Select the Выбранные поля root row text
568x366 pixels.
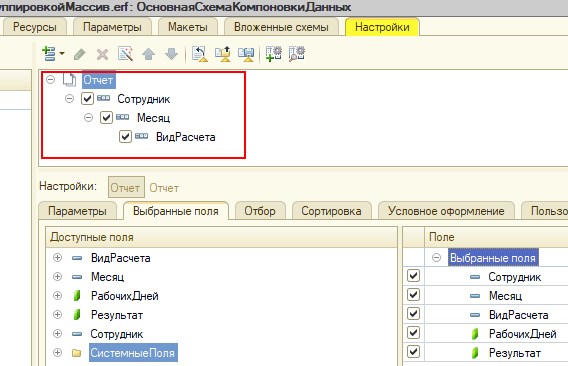coord(493,258)
